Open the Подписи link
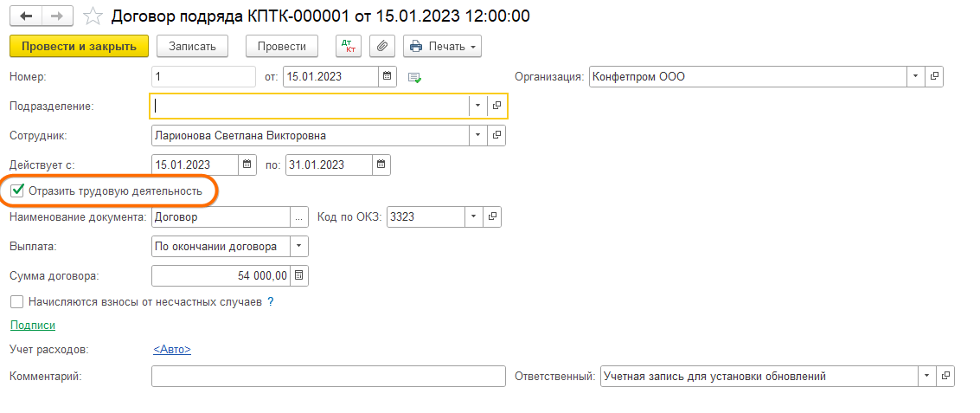 33,325
